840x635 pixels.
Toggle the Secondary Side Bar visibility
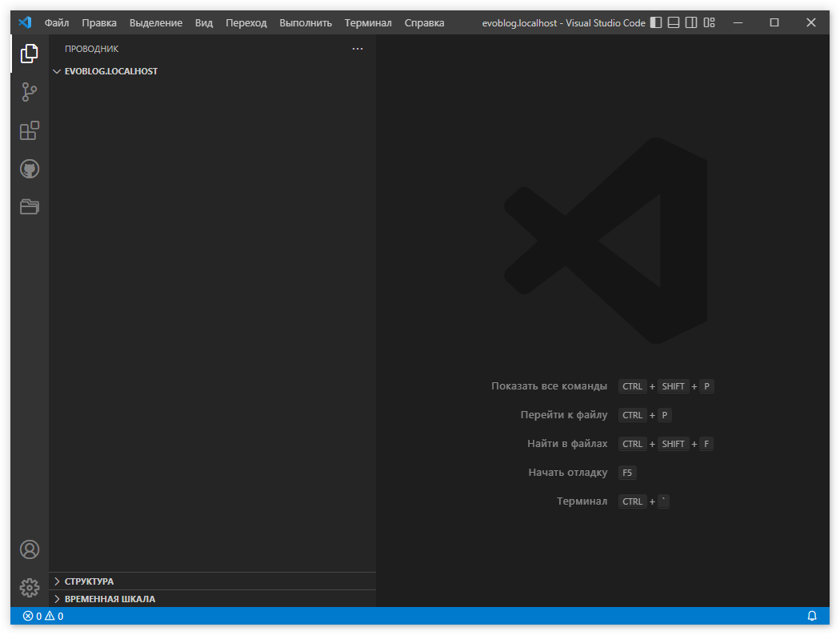coord(690,22)
